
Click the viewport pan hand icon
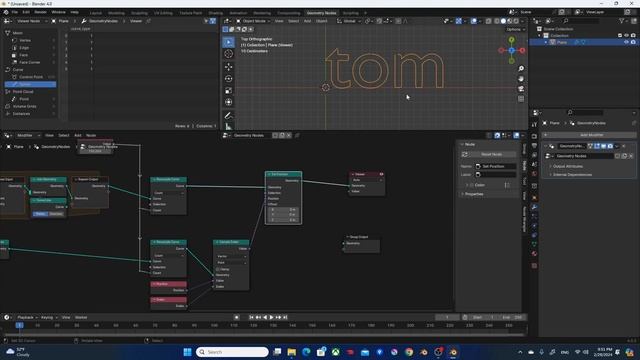(521, 79)
